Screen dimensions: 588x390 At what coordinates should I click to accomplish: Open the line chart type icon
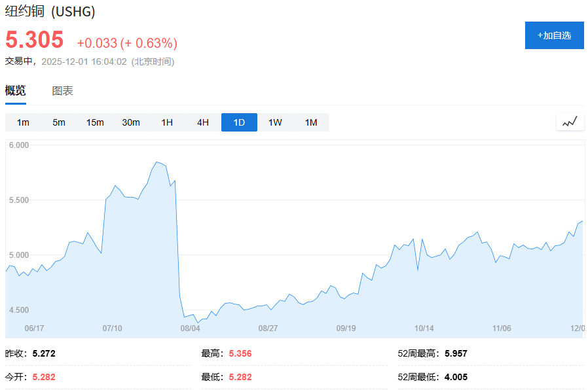[x=570, y=122]
